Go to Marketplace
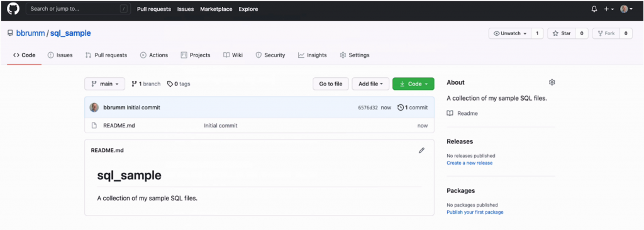This screenshot has width=644, height=230. (216, 9)
